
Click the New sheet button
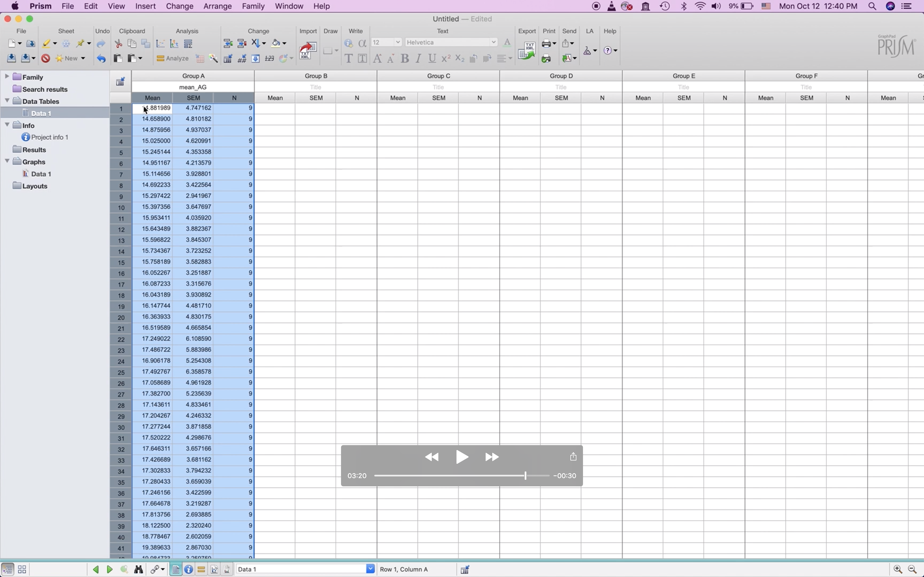(70, 58)
